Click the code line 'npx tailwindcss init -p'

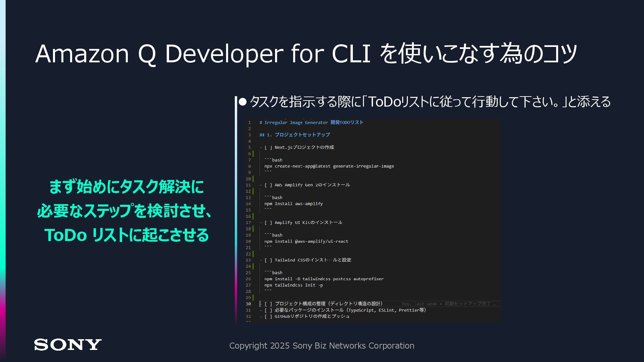pyautogui.click(x=293, y=285)
